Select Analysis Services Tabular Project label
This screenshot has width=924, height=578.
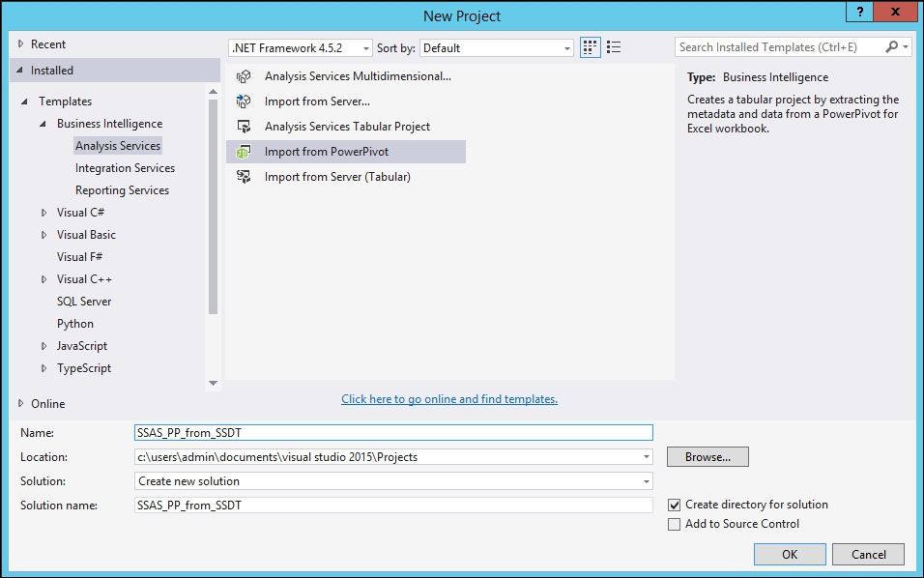(347, 127)
